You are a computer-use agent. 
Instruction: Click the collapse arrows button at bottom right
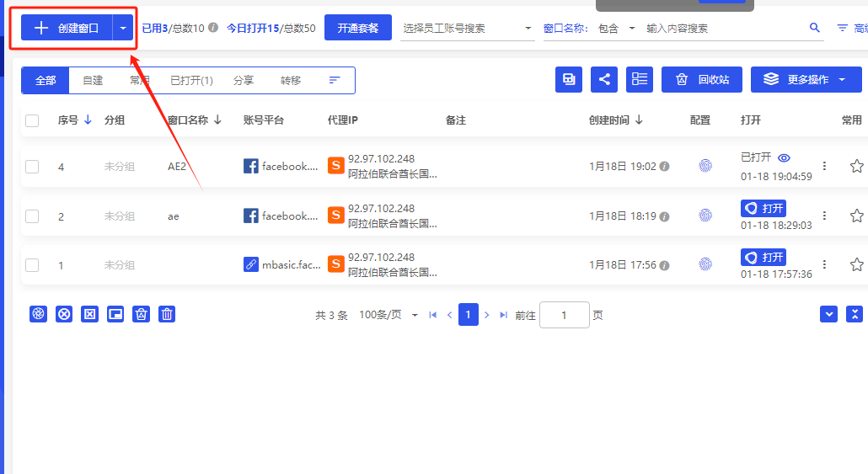855,314
